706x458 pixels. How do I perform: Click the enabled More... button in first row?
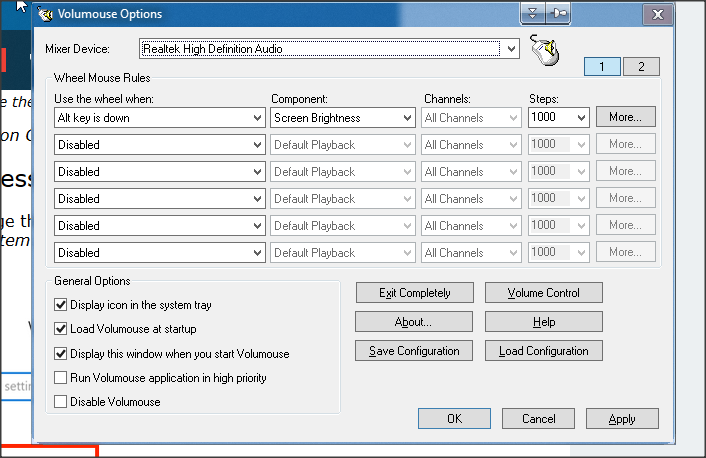click(x=625, y=117)
